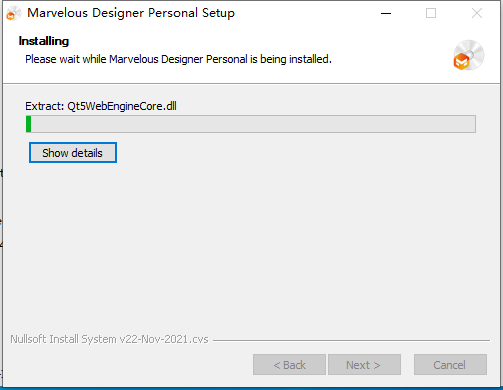This screenshot has height=390, width=503.
Task: Click the disabled < Back button
Action: (x=289, y=365)
